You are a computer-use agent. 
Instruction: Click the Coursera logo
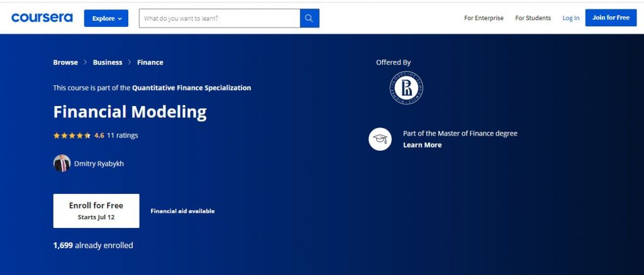[x=42, y=18]
